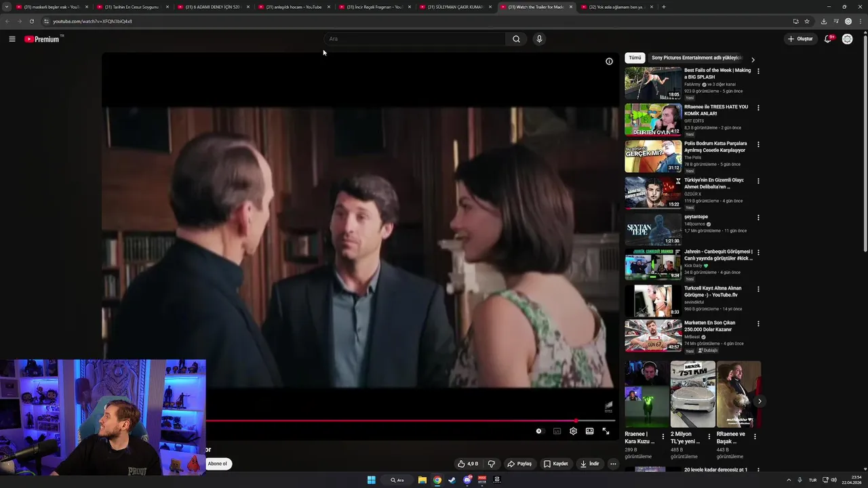Image resolution: width=868 pixels, height=488 pixels.
Task: Open '2 Milyon TL'ye yeni' Short
Action: (x=692, y=394)
